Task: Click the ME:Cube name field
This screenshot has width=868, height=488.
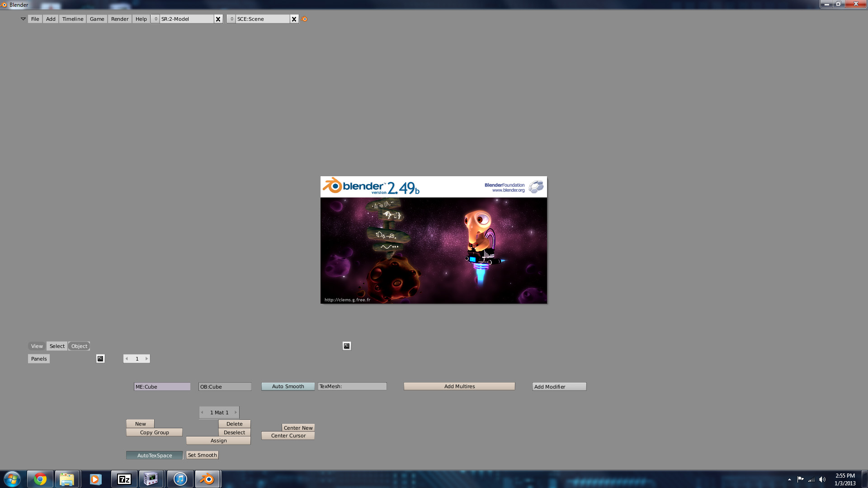Action: (162, 387)
